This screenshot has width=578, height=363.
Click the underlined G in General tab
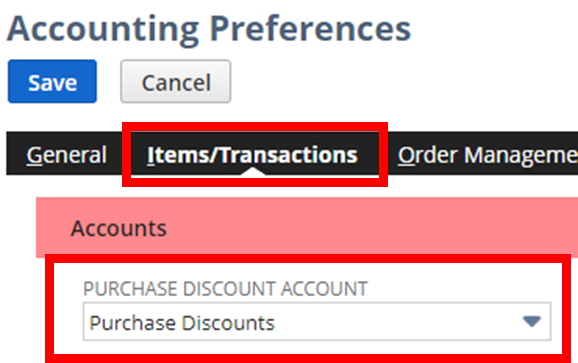pyautogui.click(x=35, y=155)
